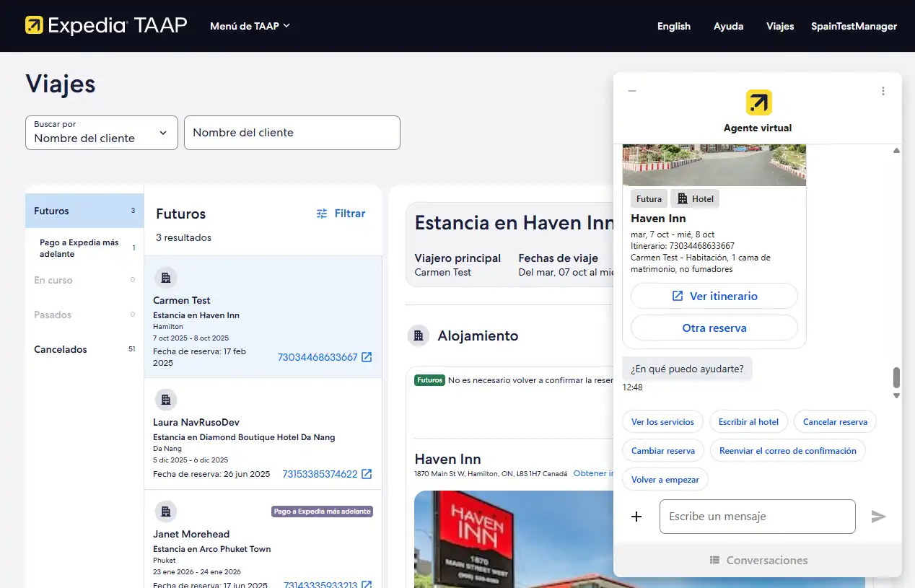The image size is (915, 588).
Task: Focus the Nombre del cliente search field
Action: coord(292,133)
